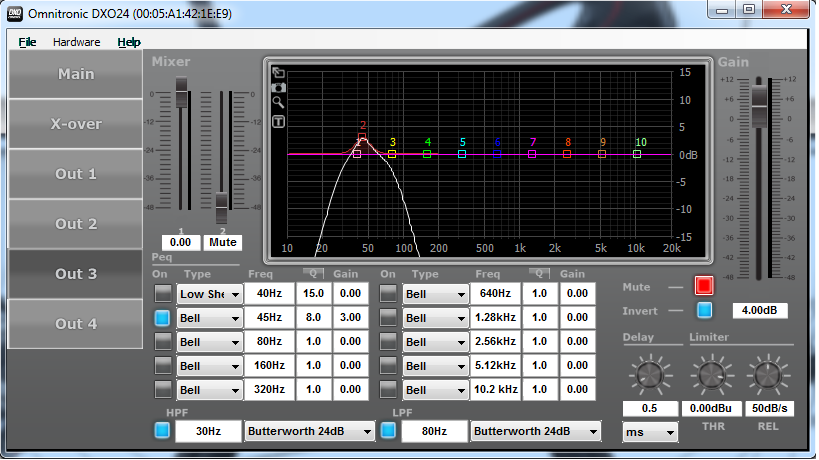
Task: Switch to the Out 1 tab
Action: (76, 174)
